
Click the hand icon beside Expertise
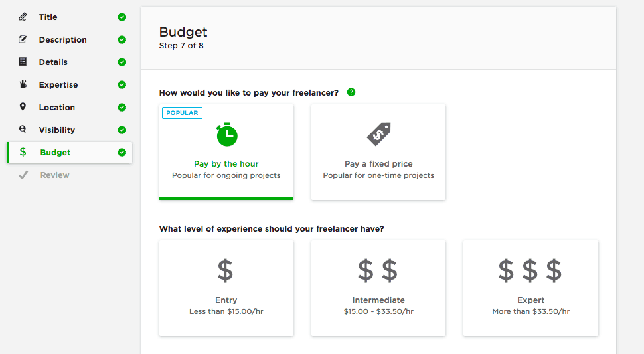tap(23, 84)
